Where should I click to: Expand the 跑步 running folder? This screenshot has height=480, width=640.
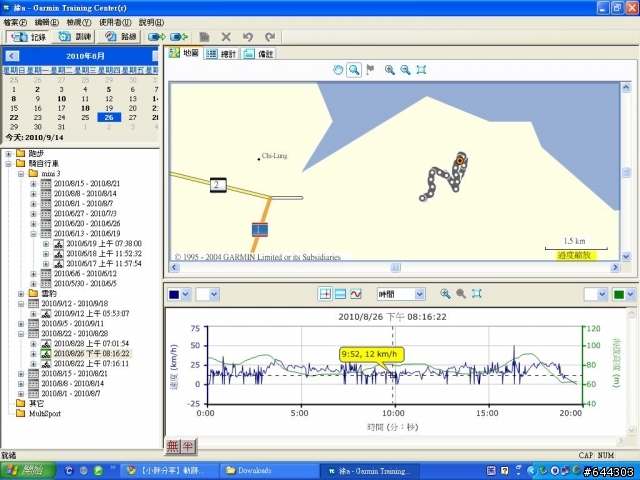(x=8, y=154)
